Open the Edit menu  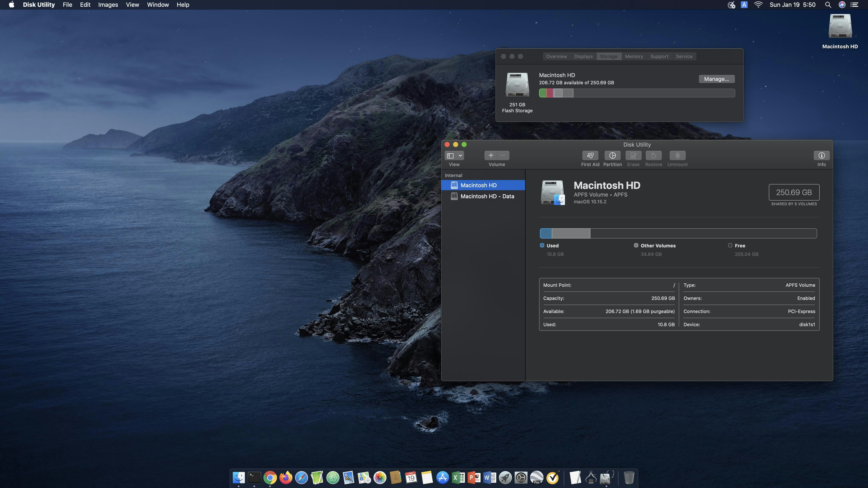85,5
